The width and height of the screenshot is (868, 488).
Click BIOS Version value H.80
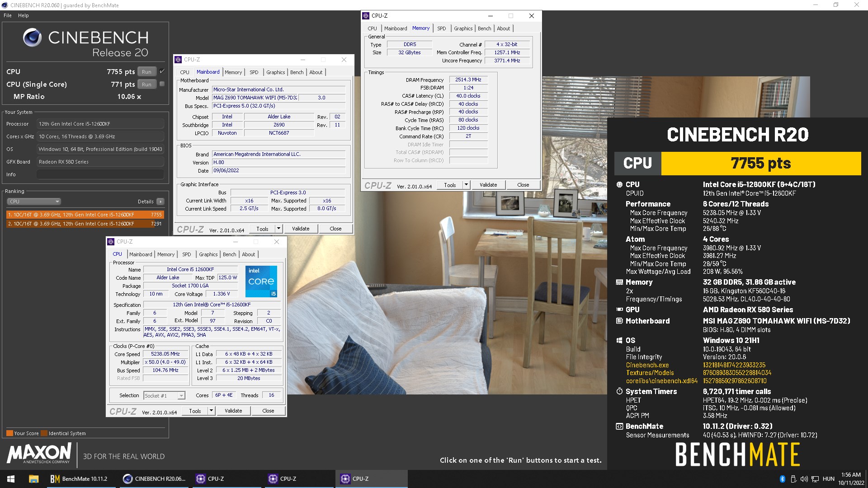pos(279,163)
